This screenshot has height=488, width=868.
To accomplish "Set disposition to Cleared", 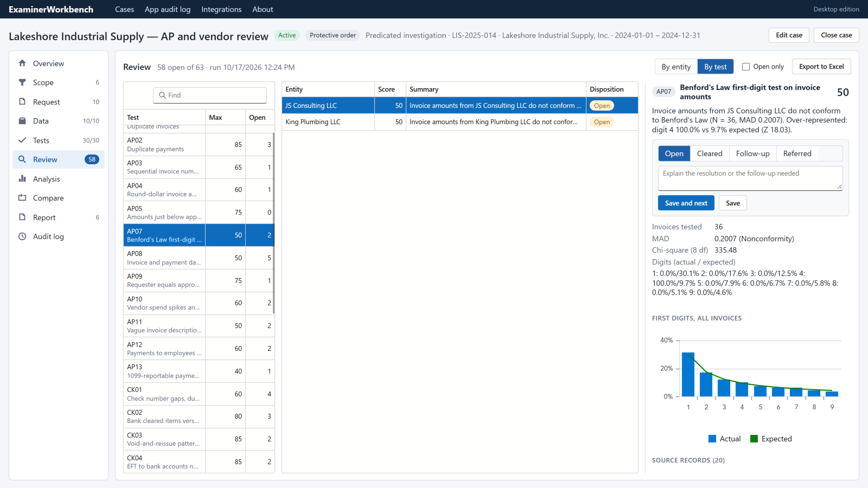I will click(710, 154).
